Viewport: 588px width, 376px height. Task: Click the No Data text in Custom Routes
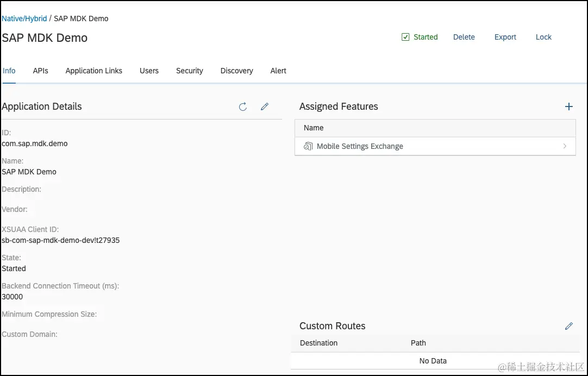433,361
